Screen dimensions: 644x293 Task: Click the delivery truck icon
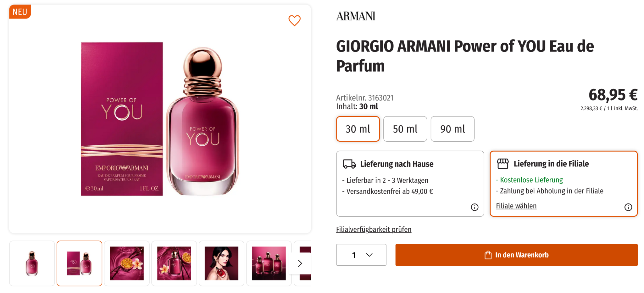(x=349, y=164)
